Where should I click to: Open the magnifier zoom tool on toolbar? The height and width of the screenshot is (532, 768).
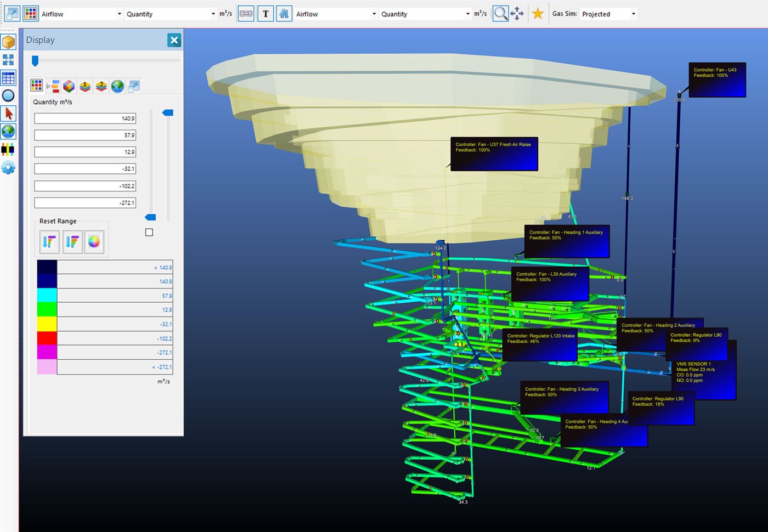(500, 13)
